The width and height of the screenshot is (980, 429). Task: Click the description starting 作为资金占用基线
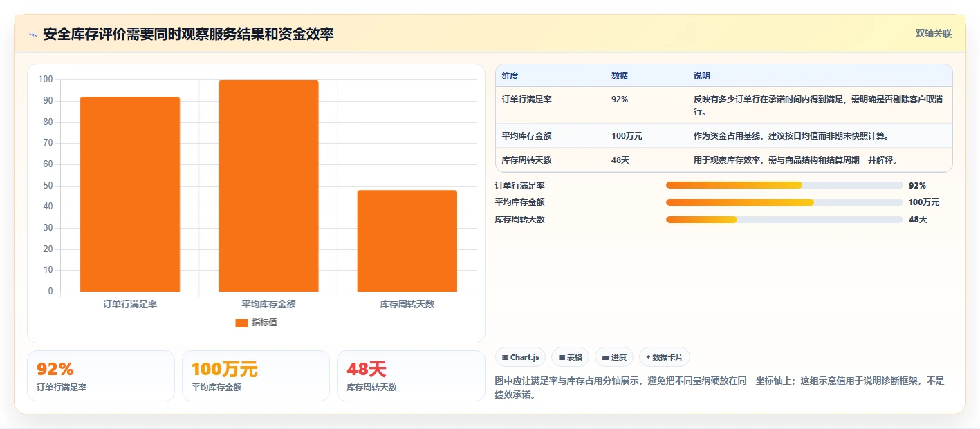tap(791, 136)
